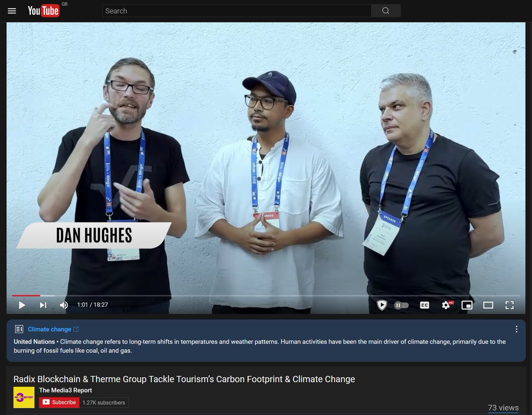Seek on the video progress bar
532x415 pixels.
266,295
